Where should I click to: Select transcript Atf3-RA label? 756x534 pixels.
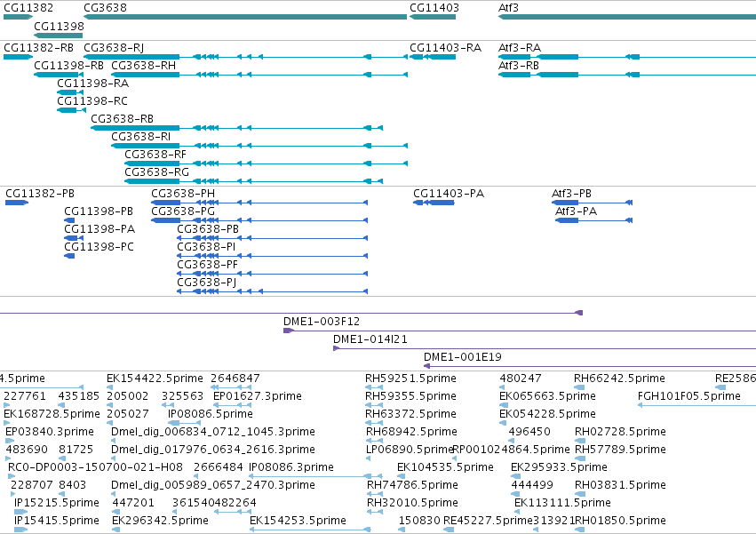point(520,48)
